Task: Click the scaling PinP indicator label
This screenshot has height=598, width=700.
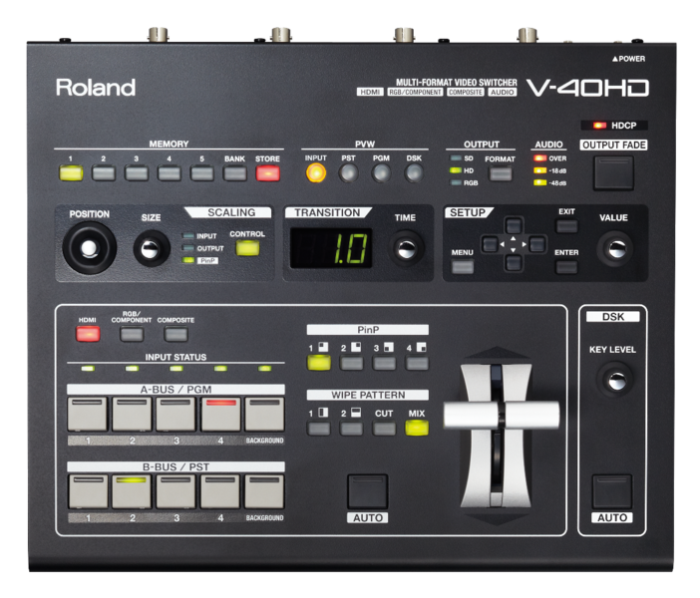Action: coord(207,260)
